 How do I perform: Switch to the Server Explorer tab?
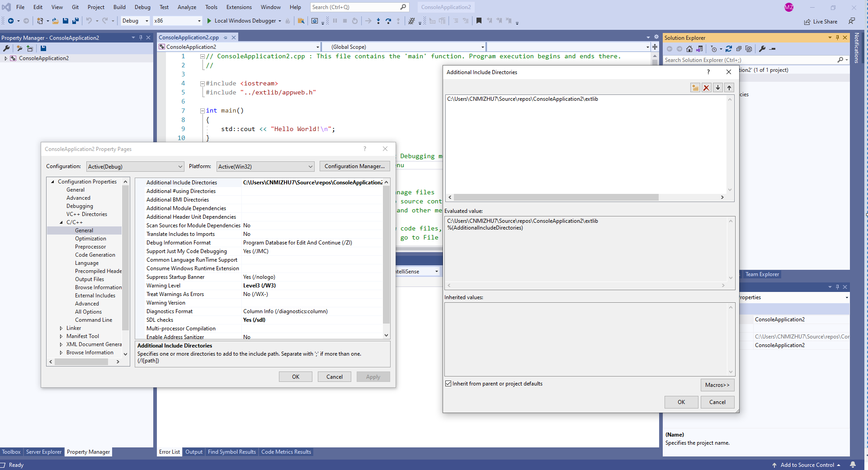[x=43, y=452]
